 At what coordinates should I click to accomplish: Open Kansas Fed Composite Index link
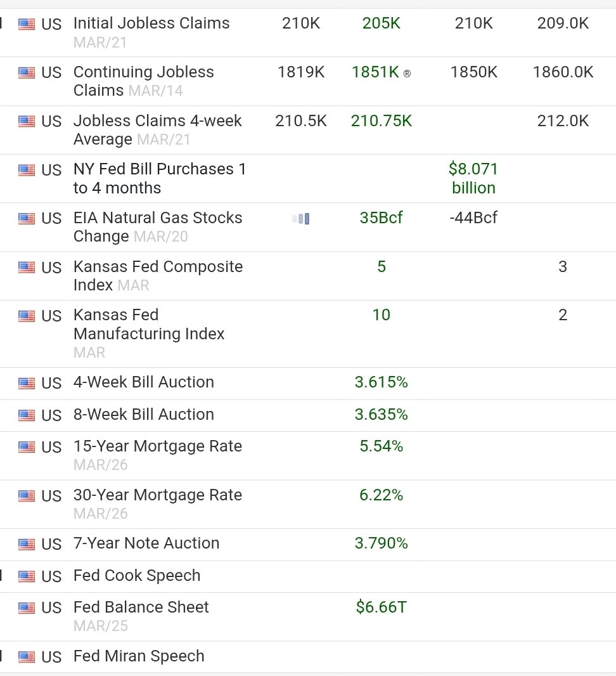(158, 275)
